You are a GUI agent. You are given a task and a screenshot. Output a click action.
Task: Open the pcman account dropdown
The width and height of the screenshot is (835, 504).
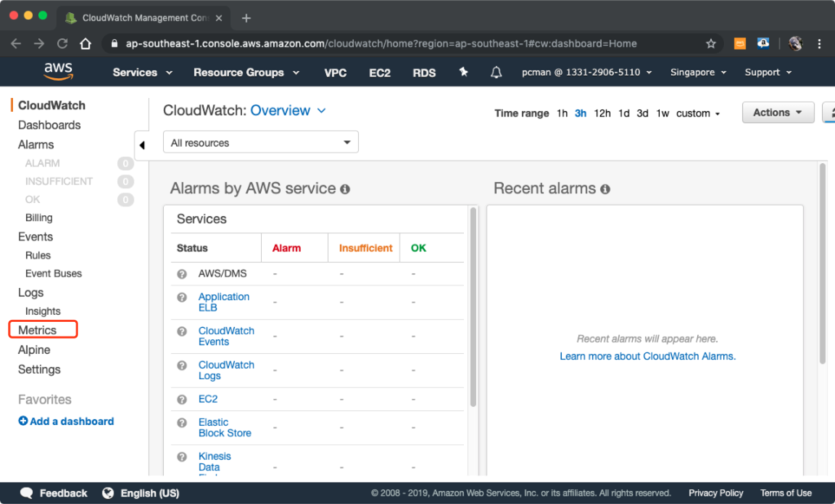tap(586, 73)
